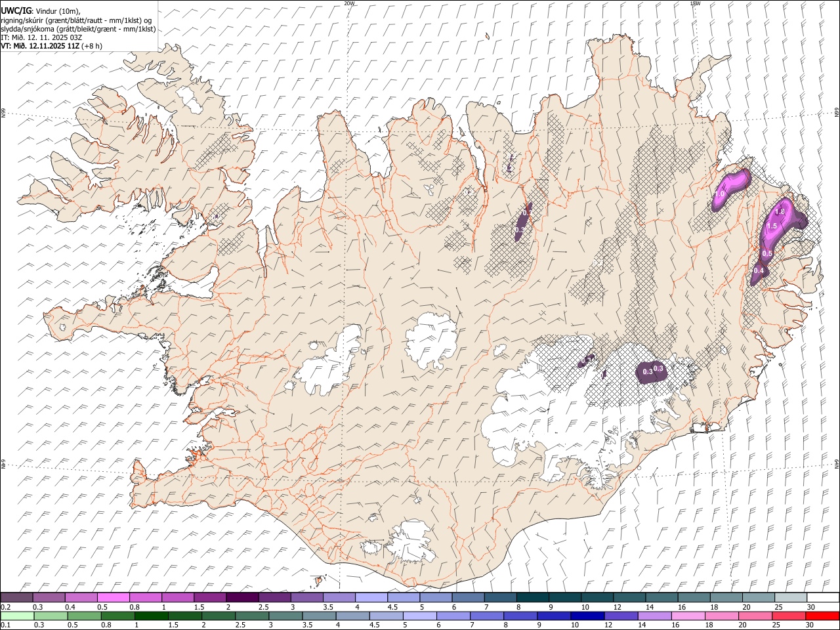This screenshot has width=840, height=630.
Task: Click the 15W longitude label
Action: 695,3
